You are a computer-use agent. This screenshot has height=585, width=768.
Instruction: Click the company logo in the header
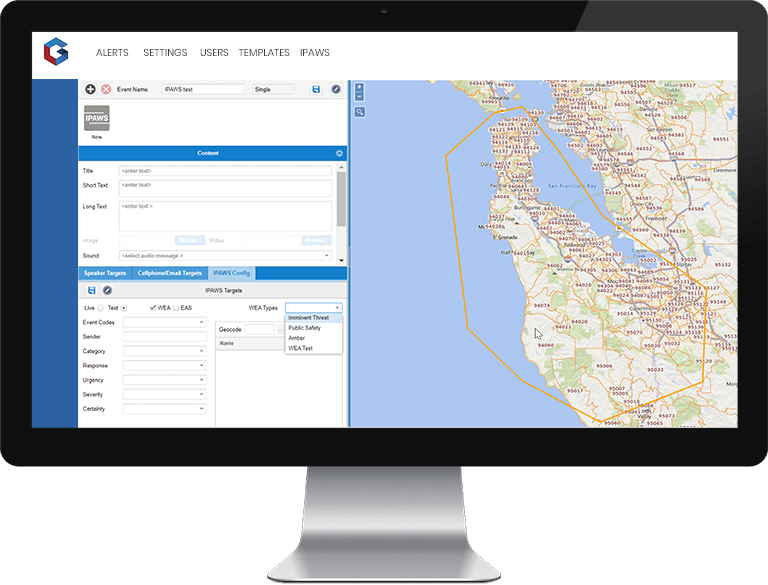56,51
